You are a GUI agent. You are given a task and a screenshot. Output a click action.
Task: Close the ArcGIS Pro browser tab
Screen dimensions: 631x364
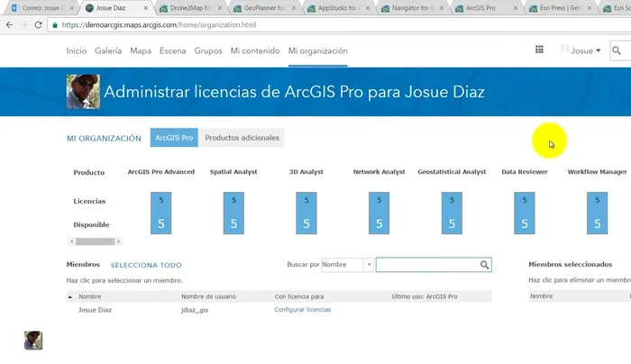coord(516,7)
